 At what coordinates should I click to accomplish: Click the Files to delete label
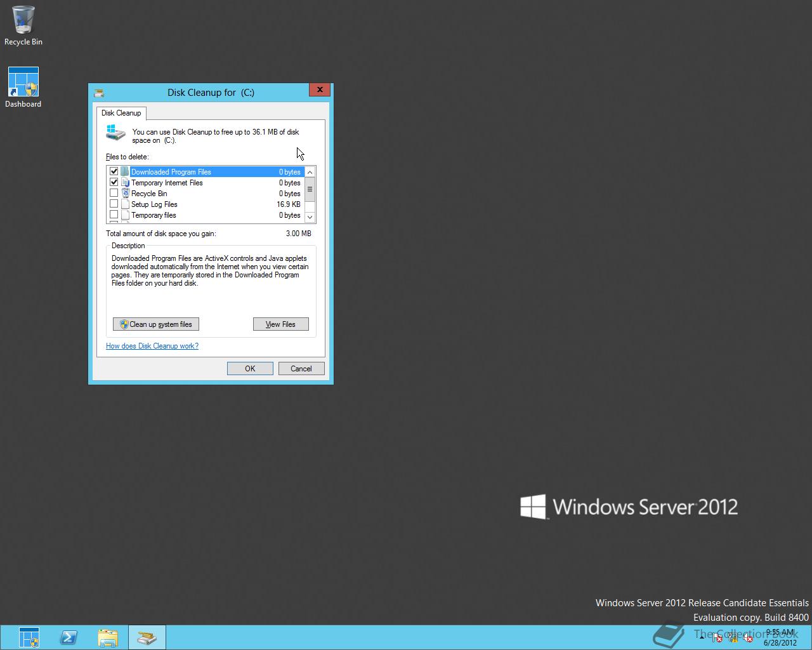tap(128, 157)
